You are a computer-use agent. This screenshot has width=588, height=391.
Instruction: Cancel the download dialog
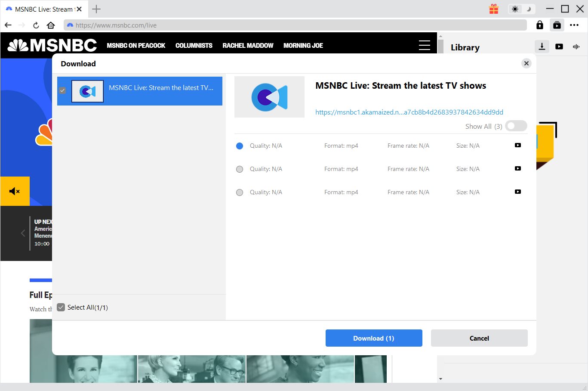click(x=479, y=338)
